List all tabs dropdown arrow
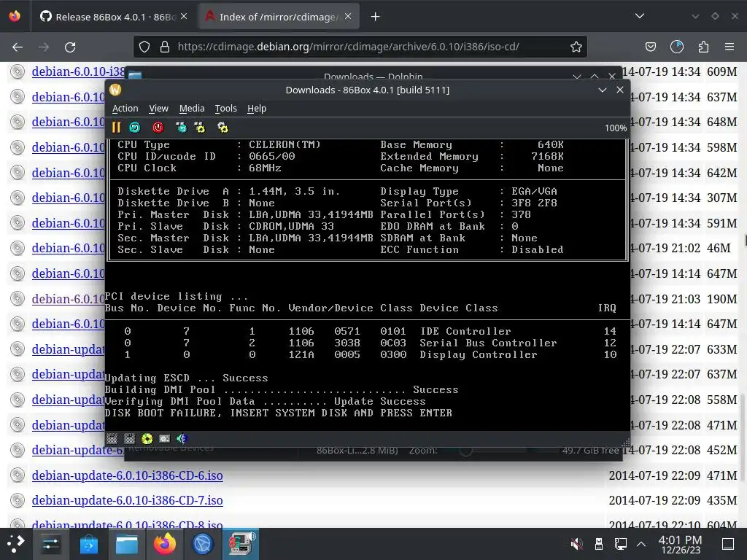Screen dimensions: 747x560 (x=640, y=17)
